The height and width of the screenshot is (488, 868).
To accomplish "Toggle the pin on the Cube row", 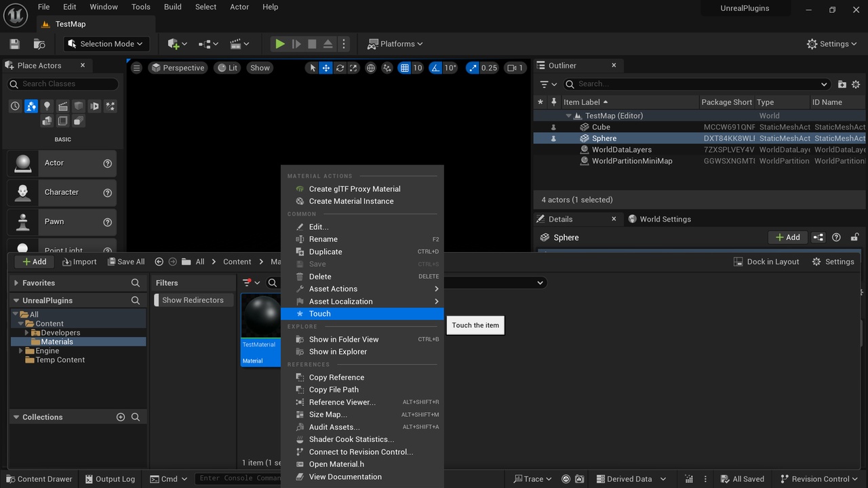I will coord(553,127).
